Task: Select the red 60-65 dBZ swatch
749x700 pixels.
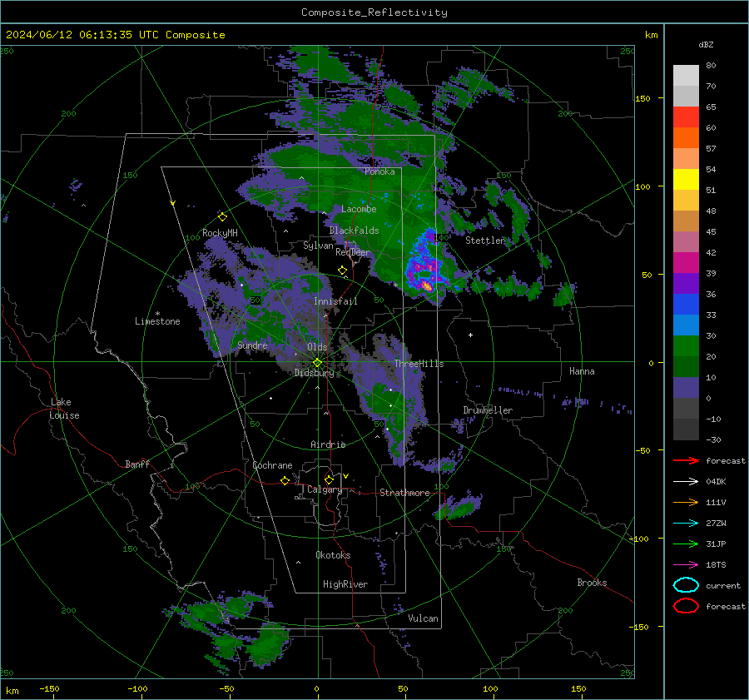Action: (686, 117)
